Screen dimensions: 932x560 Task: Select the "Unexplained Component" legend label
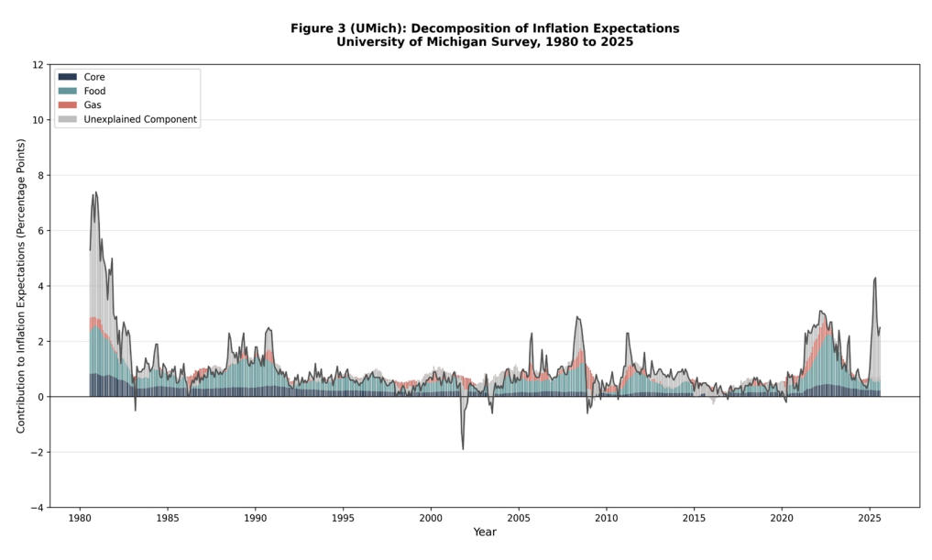point(140,119)
